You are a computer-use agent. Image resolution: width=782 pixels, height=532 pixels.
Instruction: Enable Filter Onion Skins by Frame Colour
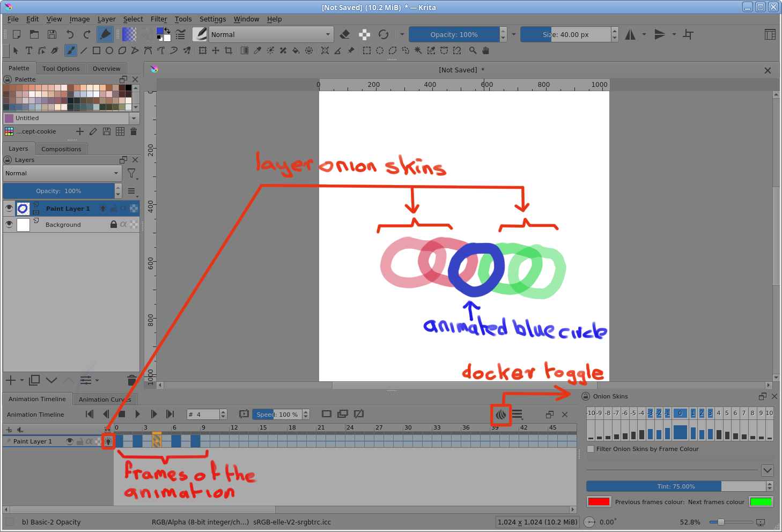[x=591, y=449]
